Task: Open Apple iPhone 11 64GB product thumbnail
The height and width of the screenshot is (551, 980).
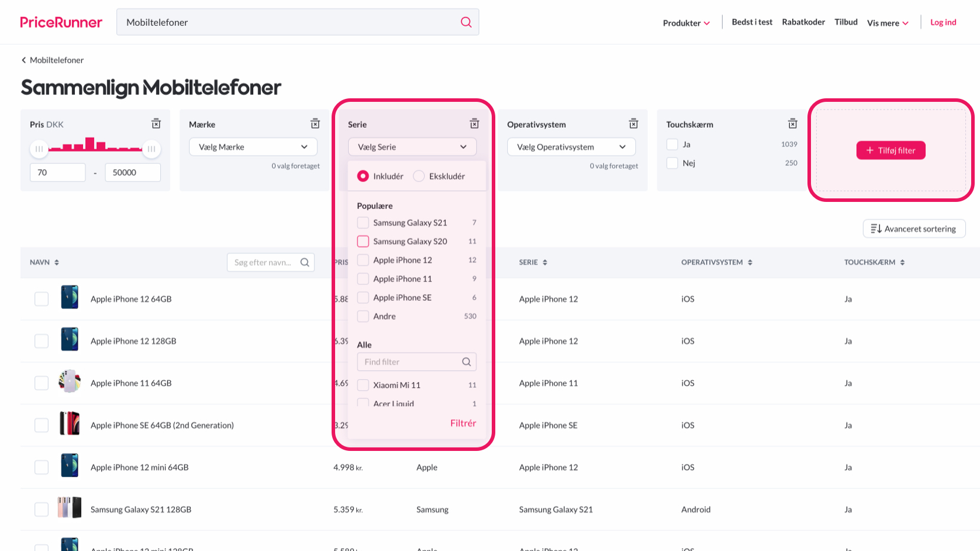Action: click(69, 381)
